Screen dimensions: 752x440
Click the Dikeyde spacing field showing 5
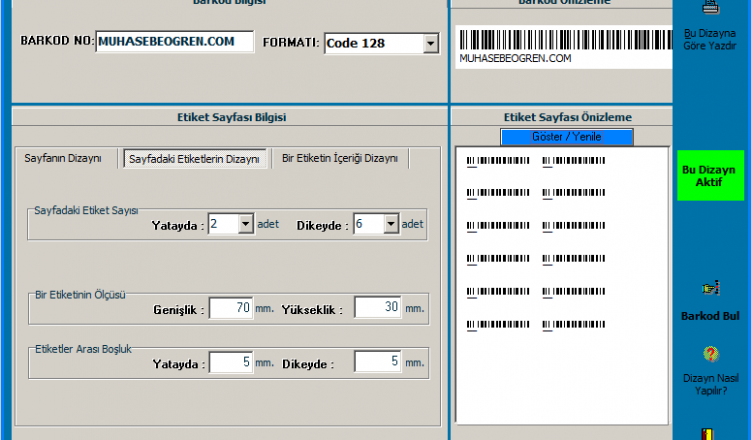coord(377,361)
